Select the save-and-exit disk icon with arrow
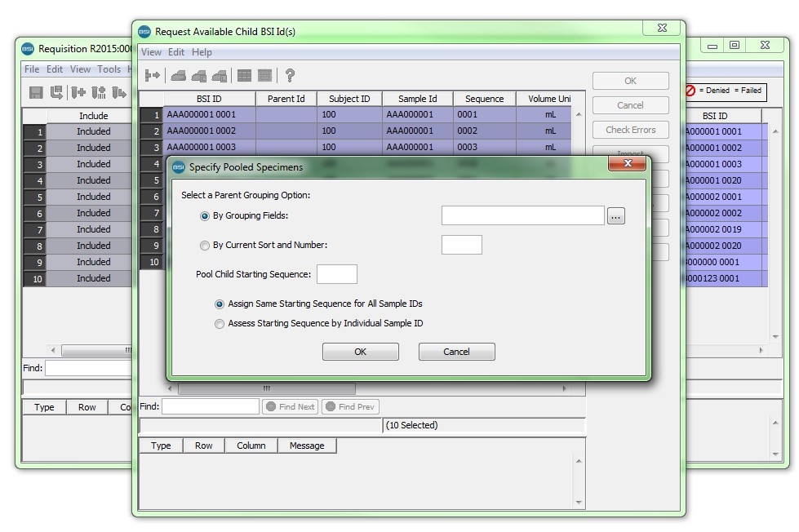The image size is (799, 532). [57, 92]
